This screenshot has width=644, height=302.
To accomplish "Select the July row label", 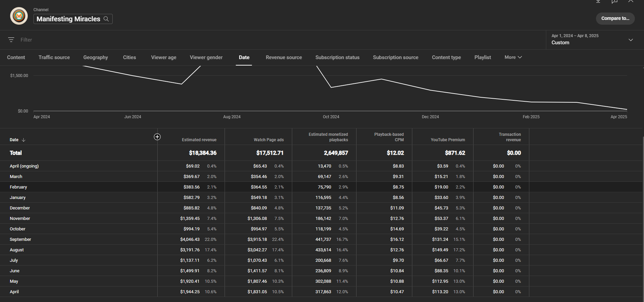I will 14,260.
